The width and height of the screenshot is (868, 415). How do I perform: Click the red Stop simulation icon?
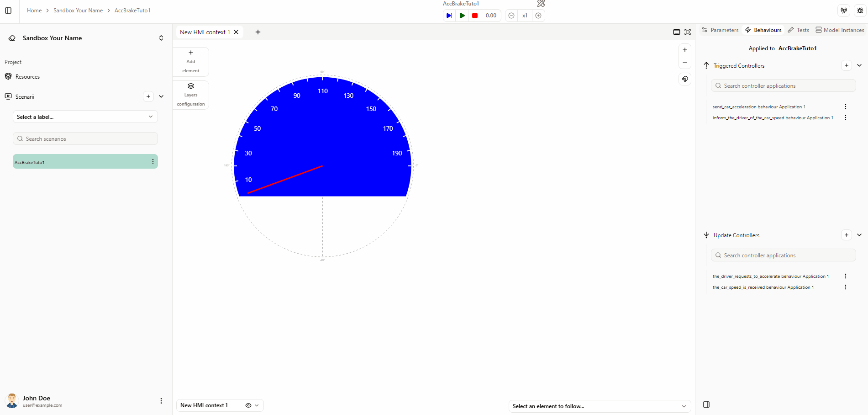tap(474, 15)
